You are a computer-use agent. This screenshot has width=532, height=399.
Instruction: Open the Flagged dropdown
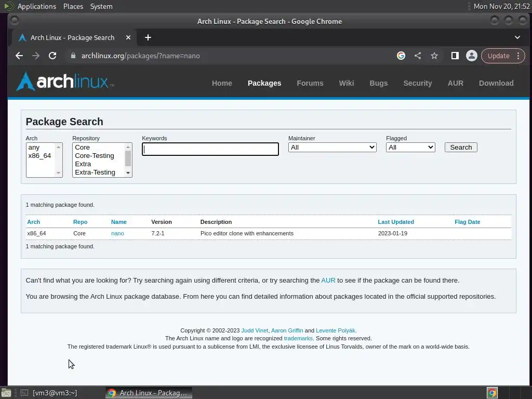click(x=410, y=147)
